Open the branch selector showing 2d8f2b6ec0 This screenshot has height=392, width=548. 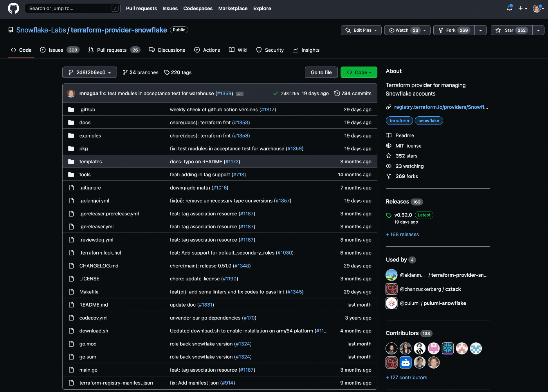[89, 72]
